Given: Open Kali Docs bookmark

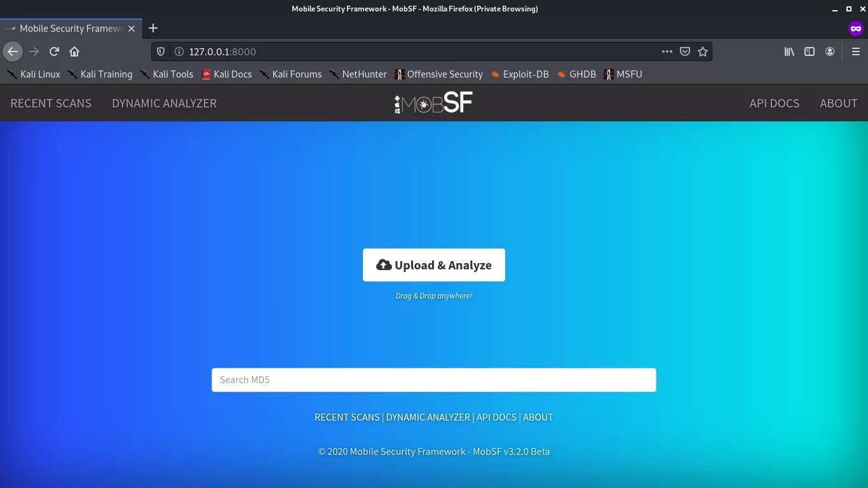Looking at the screenshot, I should click(x=227, y=74).
